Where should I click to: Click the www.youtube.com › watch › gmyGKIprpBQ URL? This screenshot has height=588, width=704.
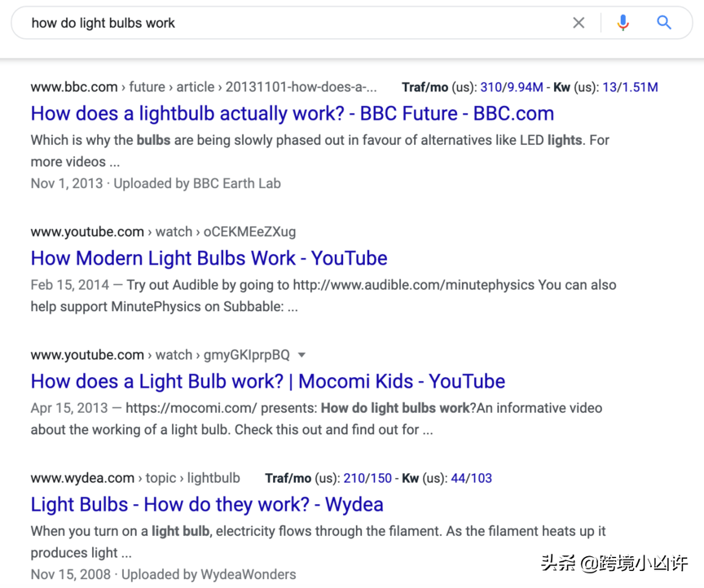click(160, 355)
